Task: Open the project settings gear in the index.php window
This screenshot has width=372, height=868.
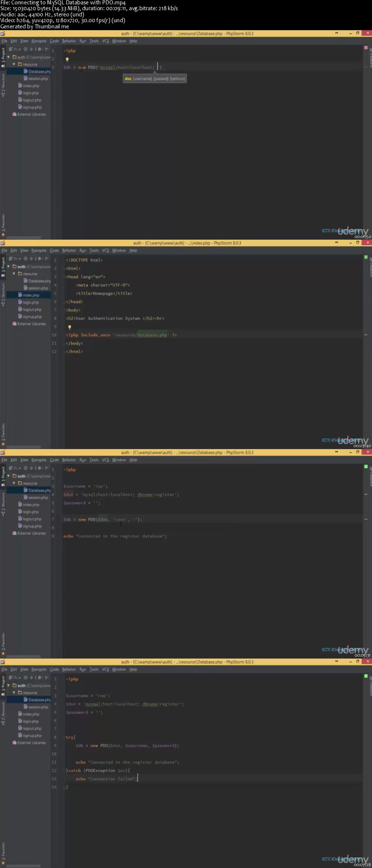Action: [x=40, y=259]
